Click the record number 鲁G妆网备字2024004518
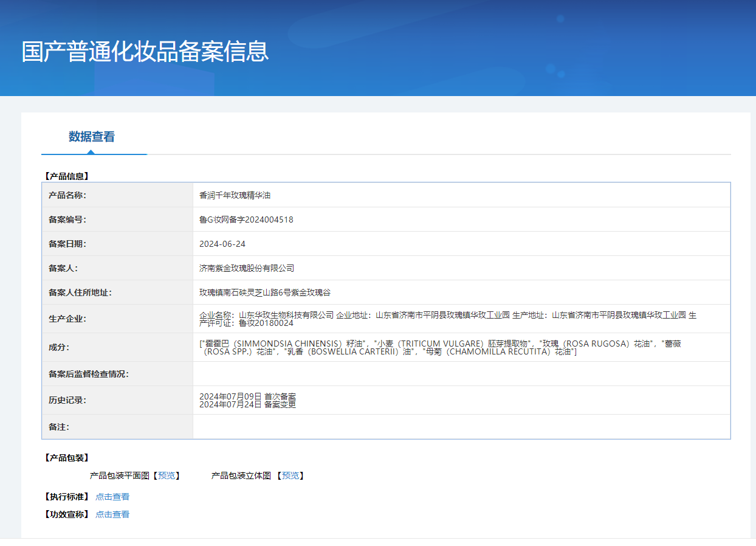756x546 pixels. [x=246, y=219]
